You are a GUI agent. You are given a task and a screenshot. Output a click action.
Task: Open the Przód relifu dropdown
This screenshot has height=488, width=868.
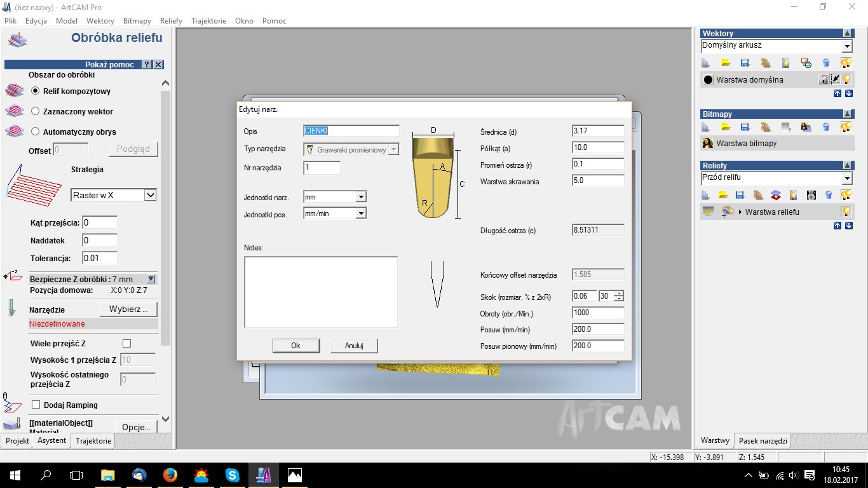[847, 179]
